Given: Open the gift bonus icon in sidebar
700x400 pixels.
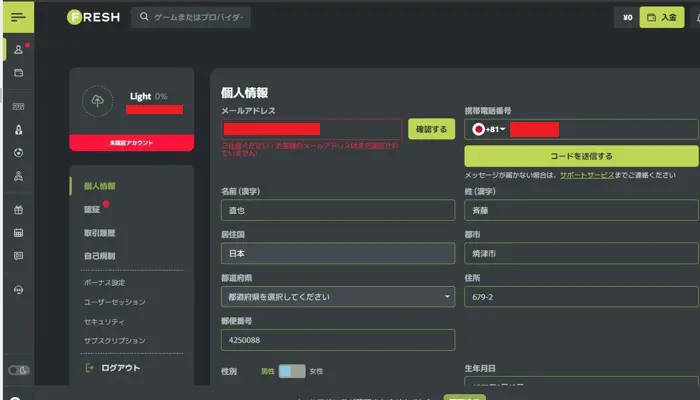Looking at the screenshot, I should tap(18, 209).
